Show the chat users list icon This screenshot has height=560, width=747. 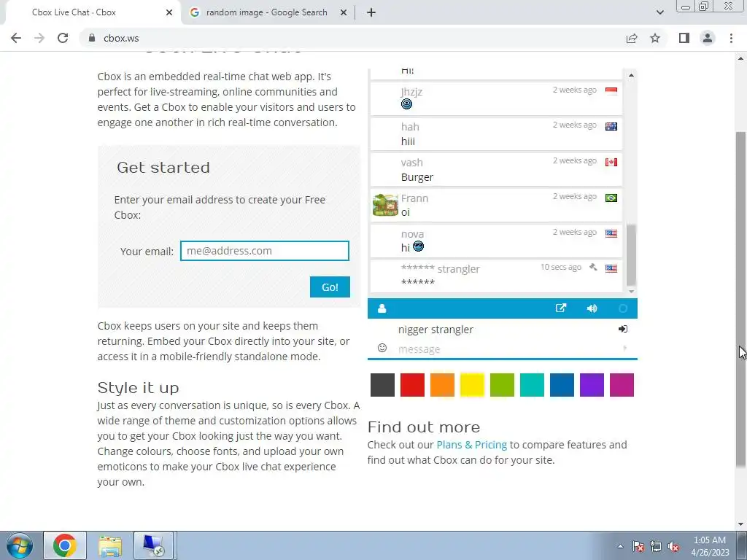(382, 308)
